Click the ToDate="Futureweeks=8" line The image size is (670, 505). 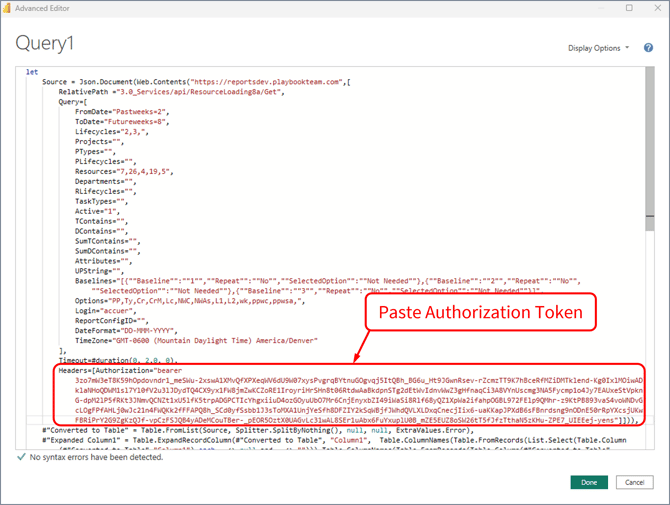click(x=122, y=122)
